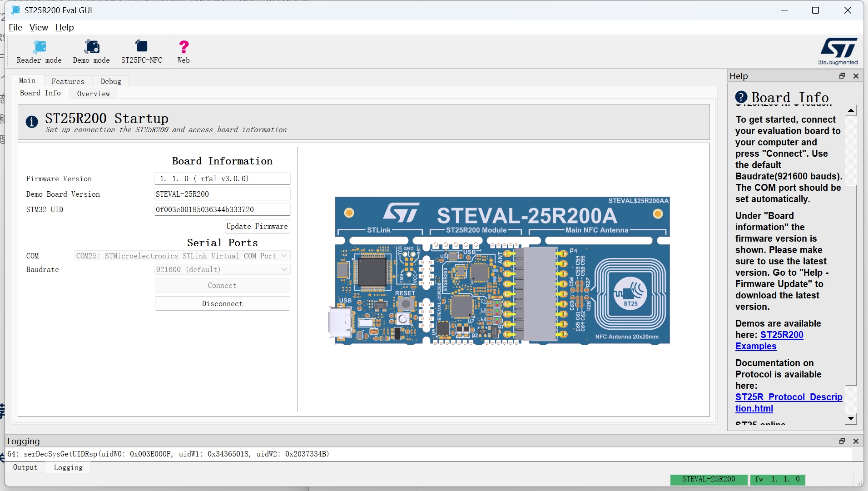Undock the Logging panel
Screen dimensions: 868x491
pos(842,441)
